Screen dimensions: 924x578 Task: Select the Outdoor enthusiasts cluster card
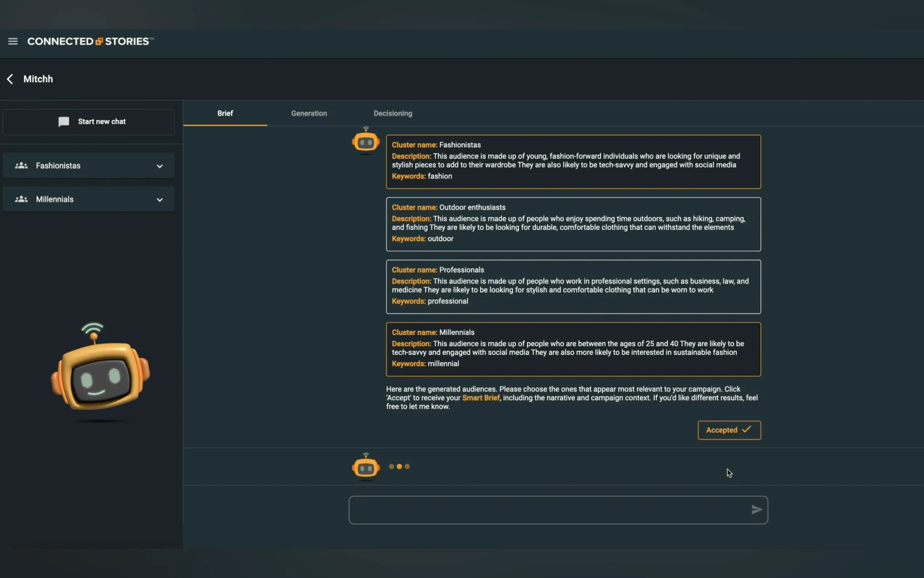[573, 225]
